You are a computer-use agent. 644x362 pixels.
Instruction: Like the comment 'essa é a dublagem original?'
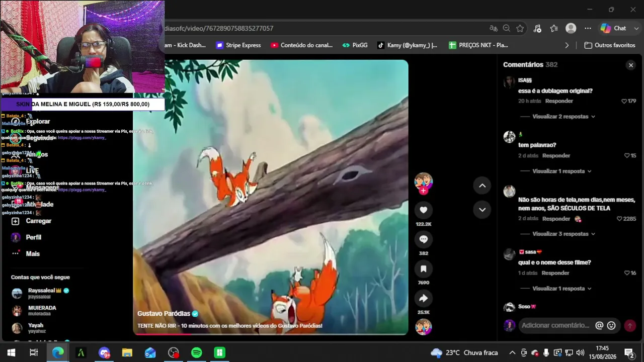[624, 101]
